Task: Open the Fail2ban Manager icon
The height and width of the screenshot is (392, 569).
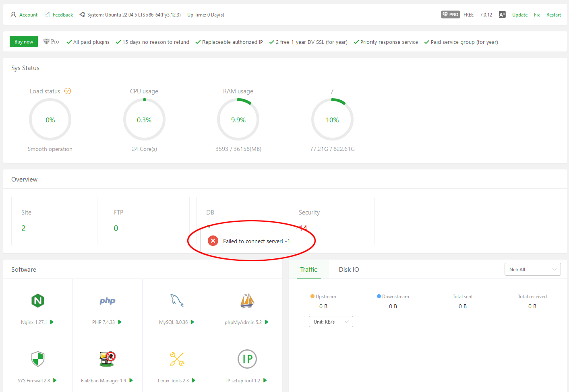Action: 108,359
